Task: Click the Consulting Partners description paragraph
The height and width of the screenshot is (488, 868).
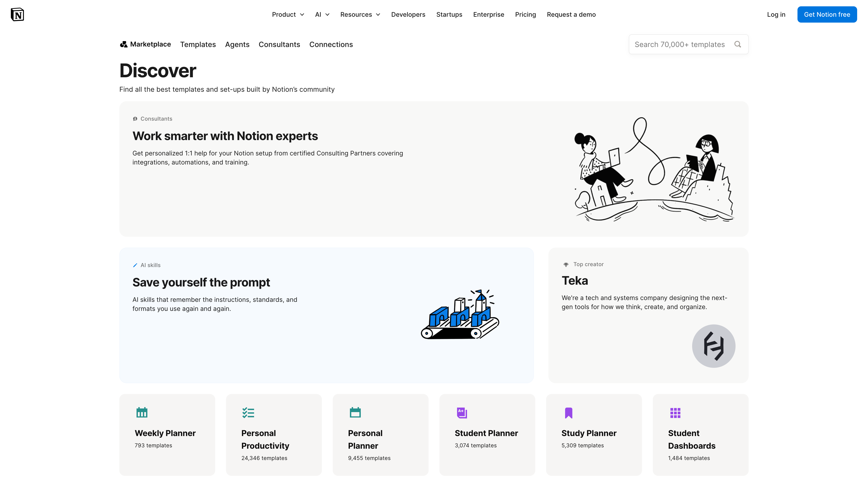Action: coord(268,158)
